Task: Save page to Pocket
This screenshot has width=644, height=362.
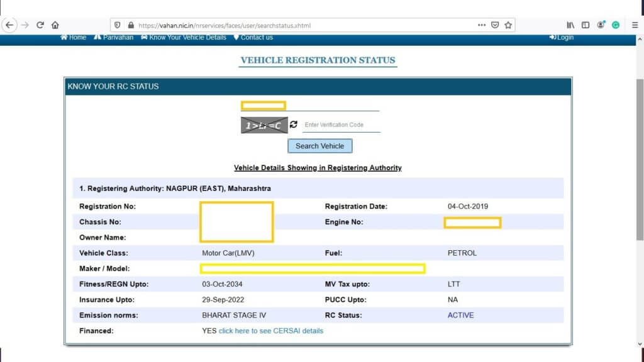Action: pyautogui.click(x=496, y=25)
